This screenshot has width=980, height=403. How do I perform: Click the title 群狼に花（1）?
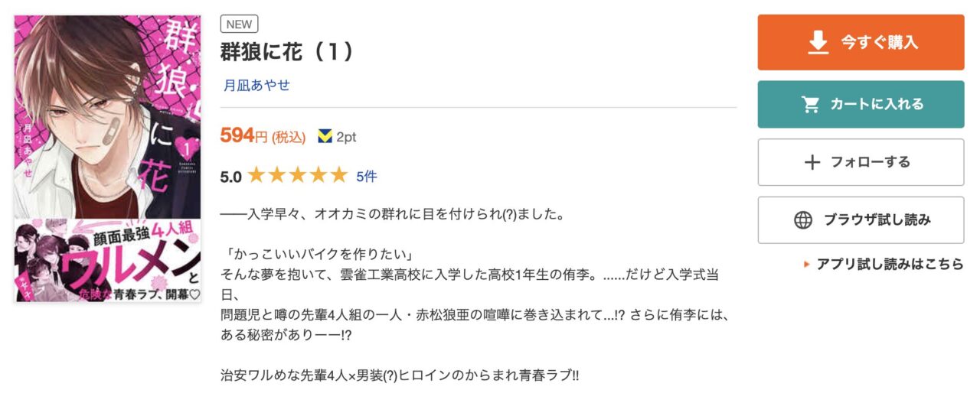click(x=288, y=51)
